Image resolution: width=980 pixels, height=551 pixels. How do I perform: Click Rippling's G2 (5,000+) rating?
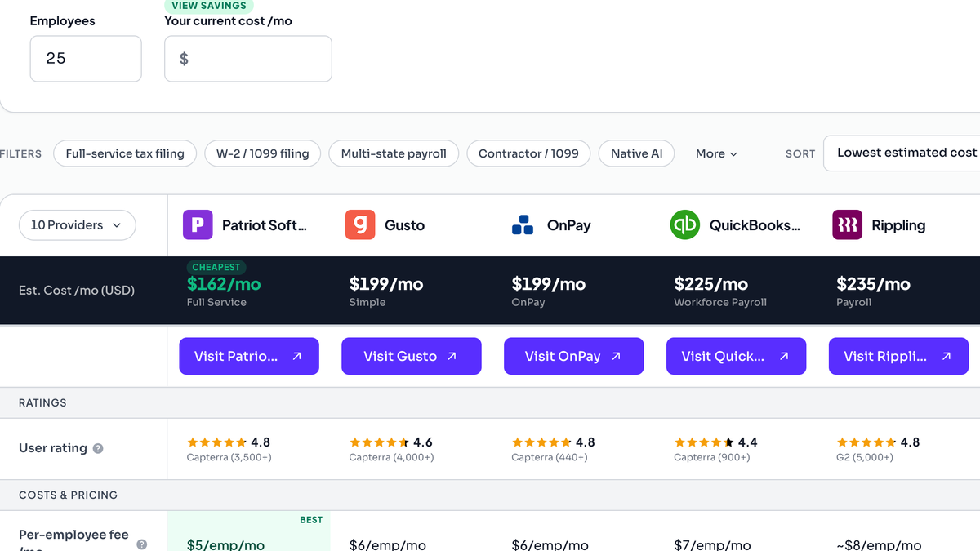click(x=865, y=457)
